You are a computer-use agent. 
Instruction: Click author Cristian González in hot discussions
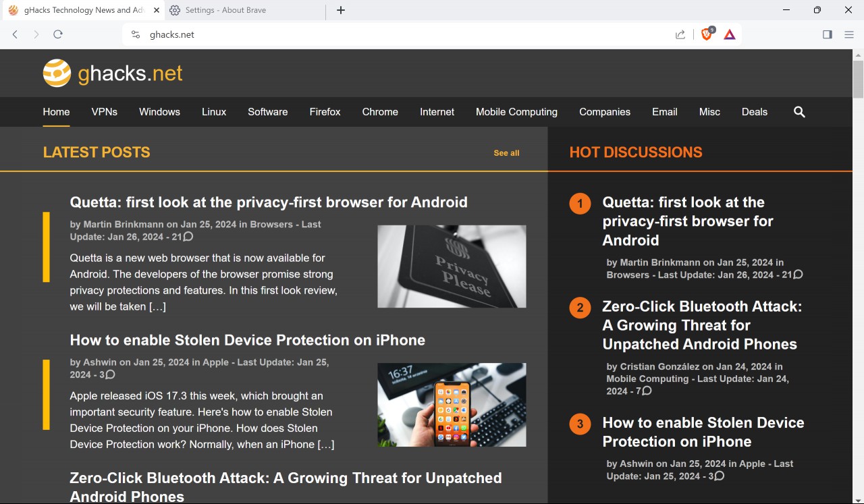(x=659, y=366)
